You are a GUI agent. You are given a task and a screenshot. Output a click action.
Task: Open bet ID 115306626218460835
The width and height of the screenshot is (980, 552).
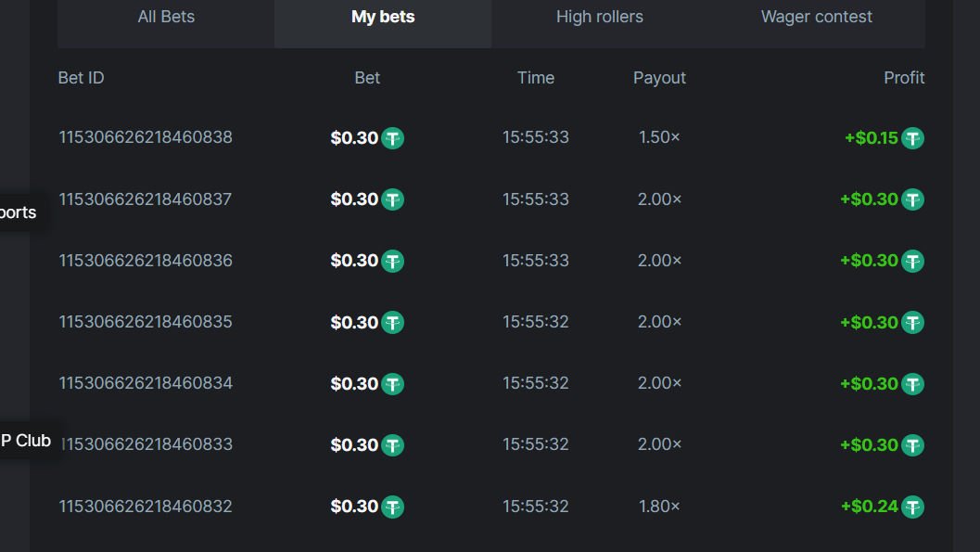pyautogui.click(x=146, y=322)
